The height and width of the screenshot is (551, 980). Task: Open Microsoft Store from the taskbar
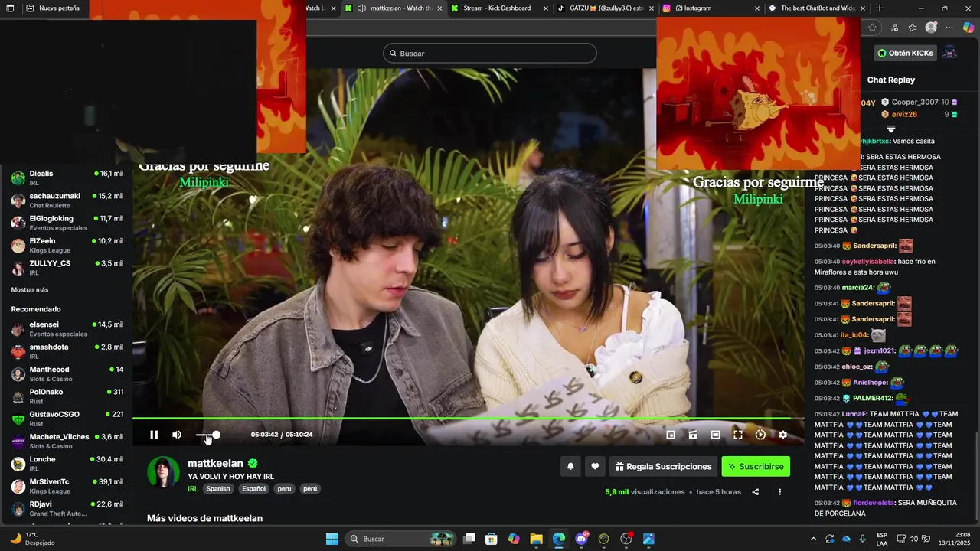click(492, 539)
